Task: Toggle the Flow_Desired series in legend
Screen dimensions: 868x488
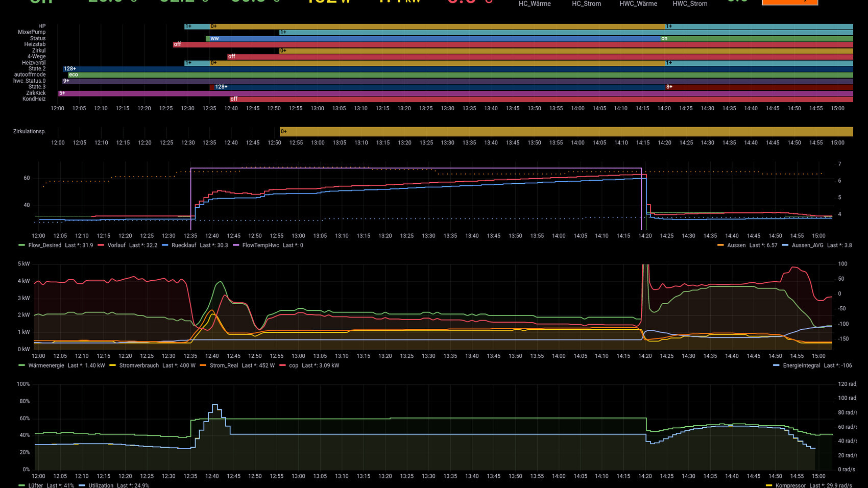Action: [44, 246]
